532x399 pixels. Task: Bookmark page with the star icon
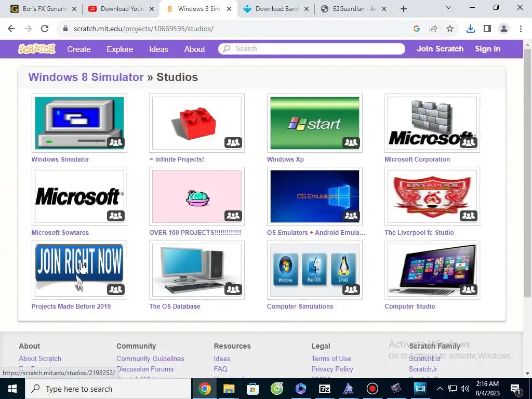[449, 29]
